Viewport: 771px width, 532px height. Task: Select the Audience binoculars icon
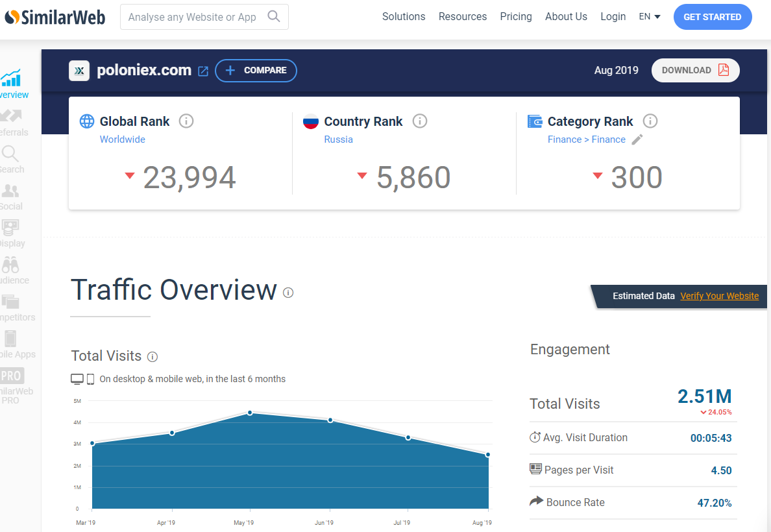(10, 265)
